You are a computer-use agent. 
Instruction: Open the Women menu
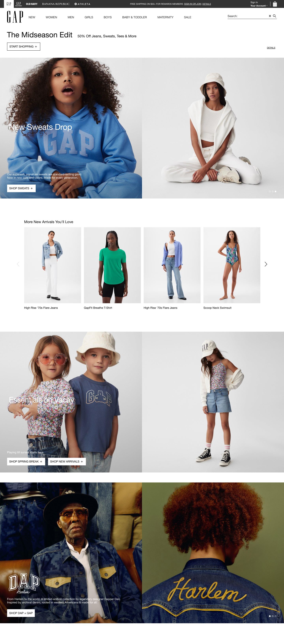(51, 17)
